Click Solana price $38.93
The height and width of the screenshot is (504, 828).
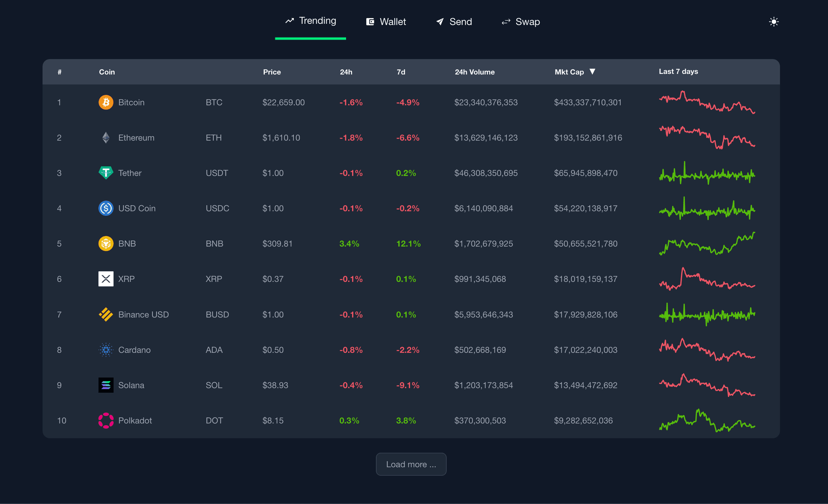(x=275, y=385)
